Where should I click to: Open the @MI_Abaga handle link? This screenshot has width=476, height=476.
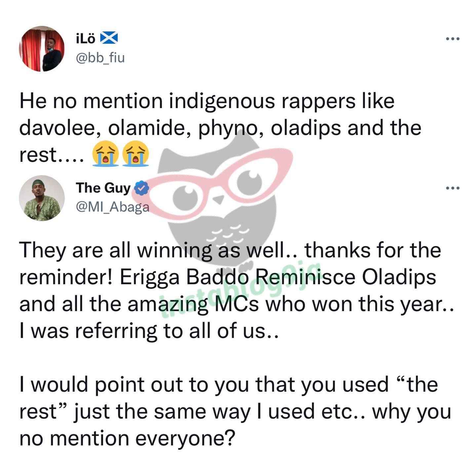tap(112, 207)
